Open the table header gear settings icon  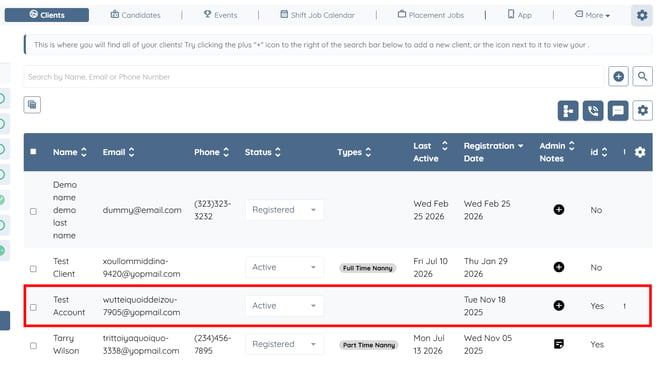(640, 152)
